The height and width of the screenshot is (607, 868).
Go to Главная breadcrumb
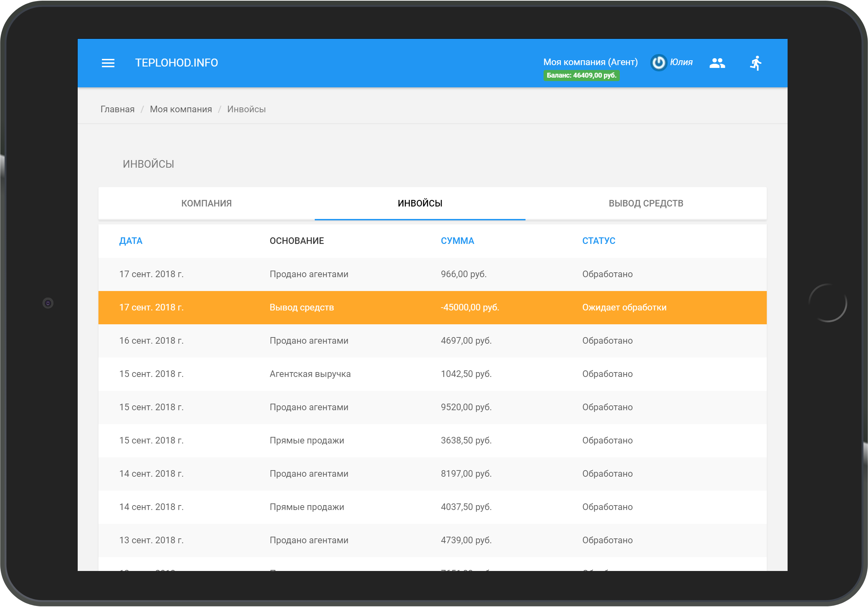point(118,109)
